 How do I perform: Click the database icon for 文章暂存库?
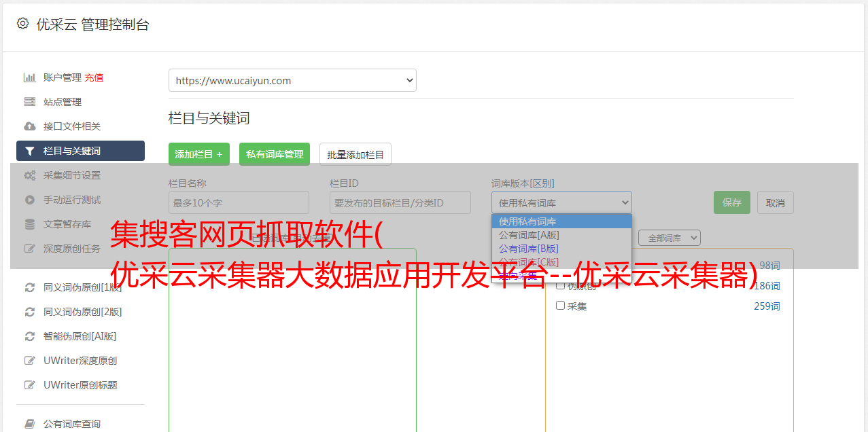[30, 224]
